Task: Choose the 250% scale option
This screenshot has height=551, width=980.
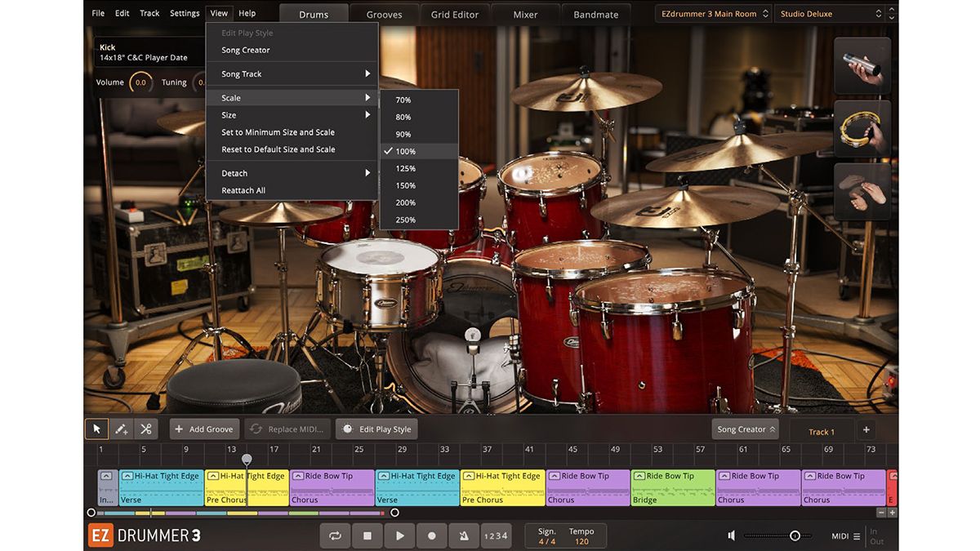Action: (420, 220)
